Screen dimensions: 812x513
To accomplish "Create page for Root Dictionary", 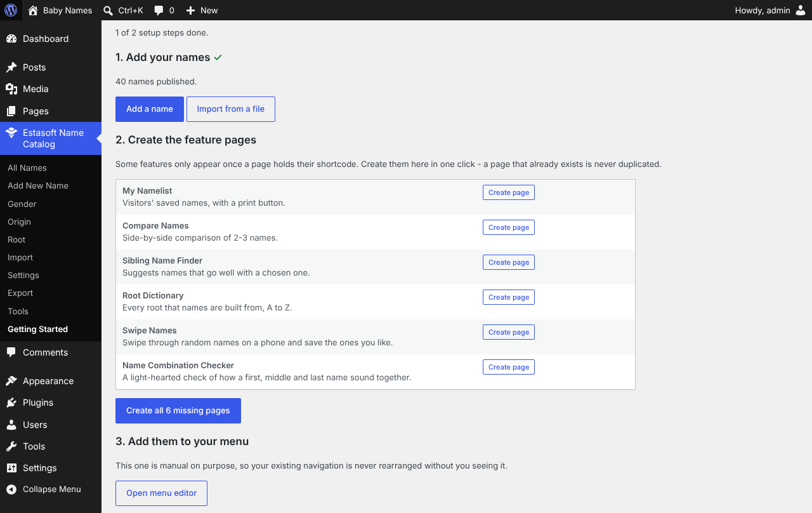I will coord(509,297).
